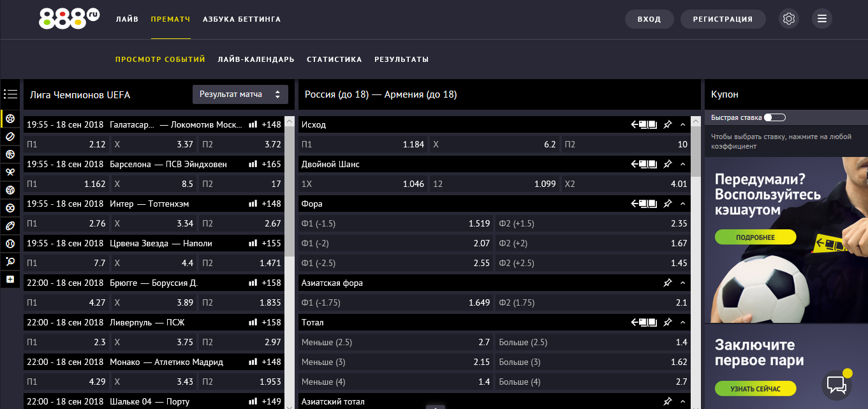Screen dimensions: 868x409
Task: Select the basketball sport icon
Action: (x=10, y=154)
